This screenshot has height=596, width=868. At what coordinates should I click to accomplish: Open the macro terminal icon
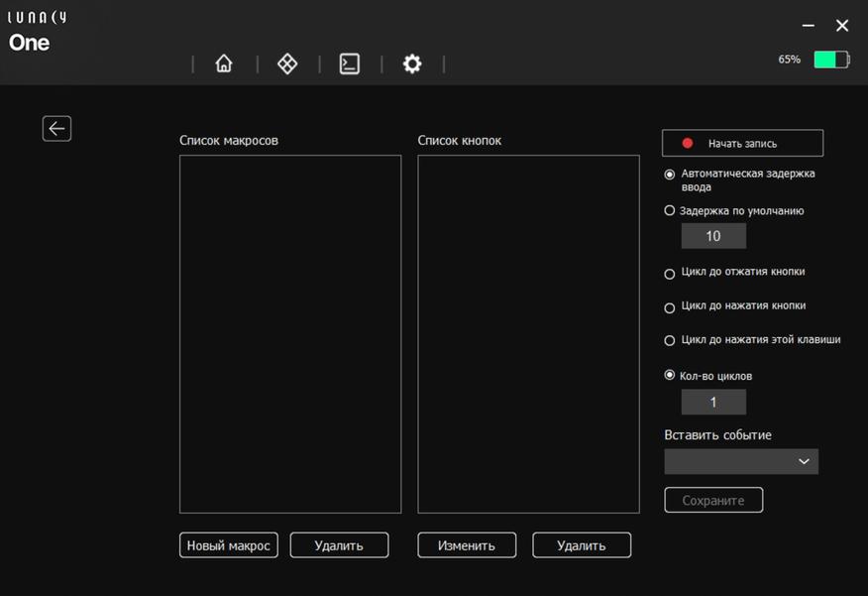[x=350, y=63]
